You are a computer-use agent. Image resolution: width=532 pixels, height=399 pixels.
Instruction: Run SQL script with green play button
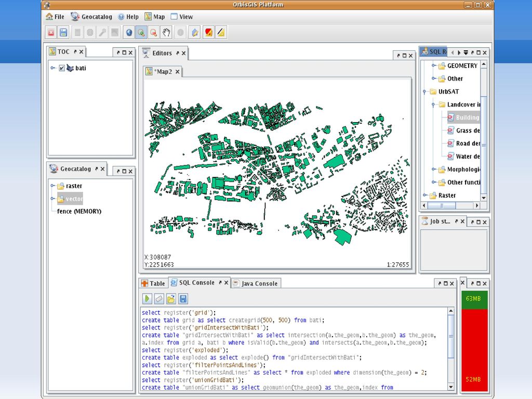pos(147,299)
